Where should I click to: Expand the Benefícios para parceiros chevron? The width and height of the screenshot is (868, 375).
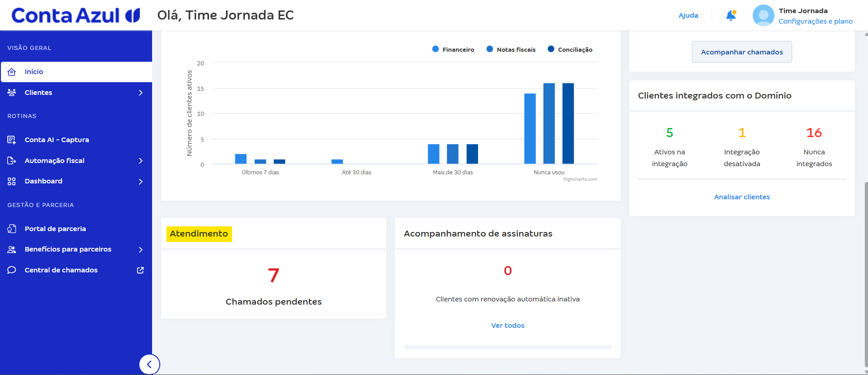pos(141,250)
